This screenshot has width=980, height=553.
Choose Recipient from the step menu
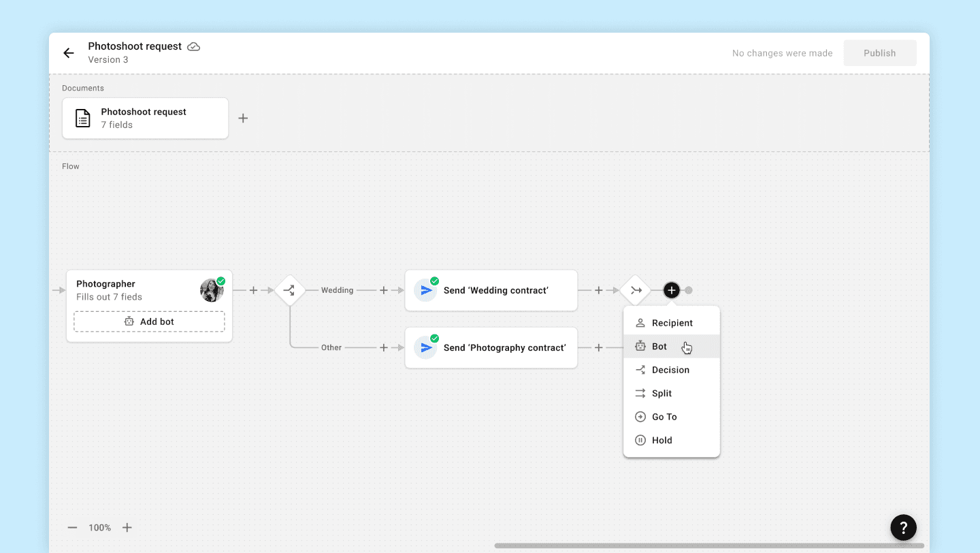tap(672, 323)
